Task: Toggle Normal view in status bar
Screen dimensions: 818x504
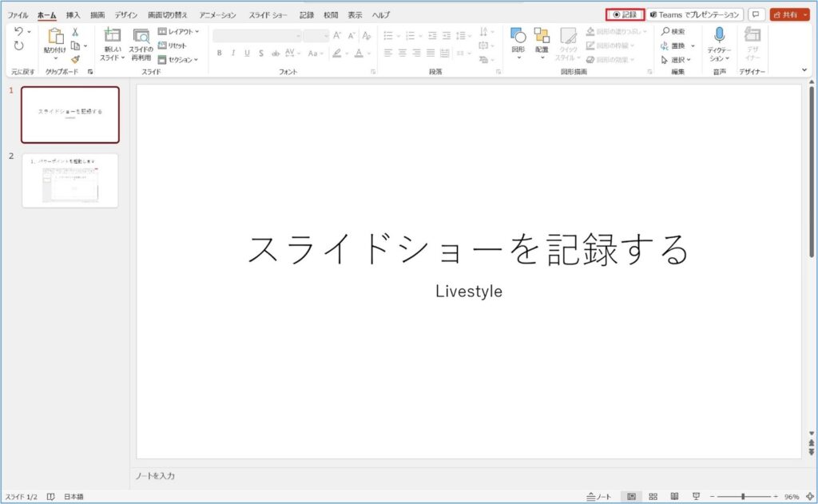Action: click(x=631, y=496)
